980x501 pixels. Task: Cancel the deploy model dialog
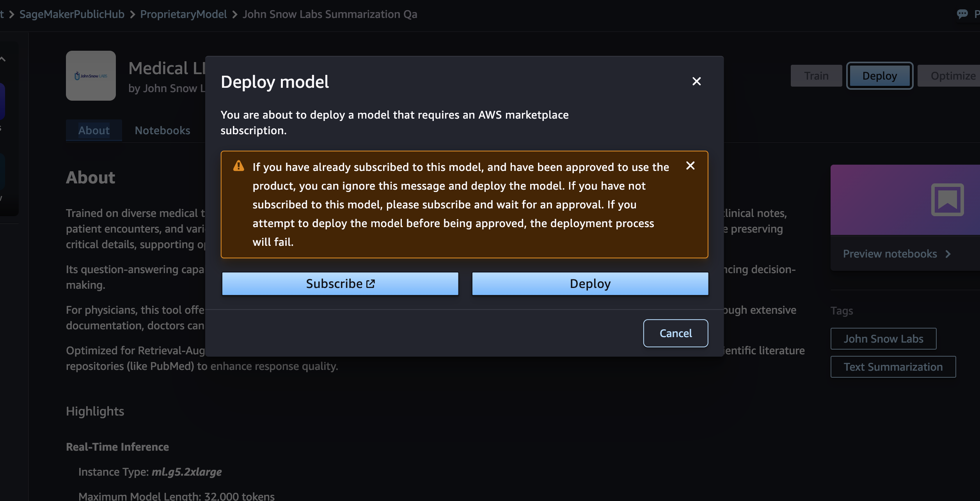click(675, 333)
